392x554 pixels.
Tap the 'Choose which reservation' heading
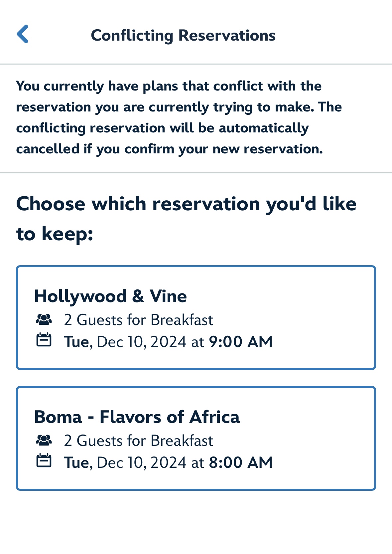coord(186,218)
